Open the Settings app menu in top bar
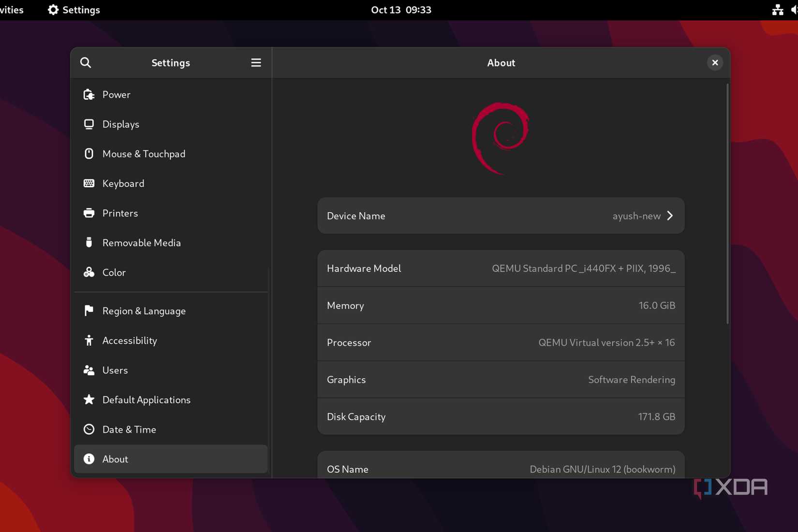The image size is (798, 532). (74, 10)
